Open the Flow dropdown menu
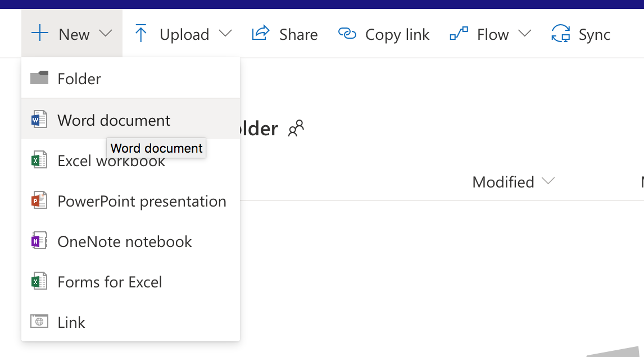The height and width of the screenshot is (357, 644). click(x=525, y=34)
